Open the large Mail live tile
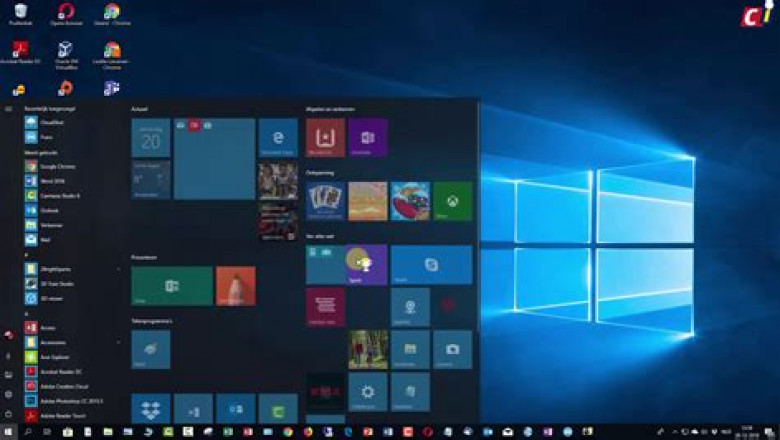This screenshot has height=440, width=780. 214,159
